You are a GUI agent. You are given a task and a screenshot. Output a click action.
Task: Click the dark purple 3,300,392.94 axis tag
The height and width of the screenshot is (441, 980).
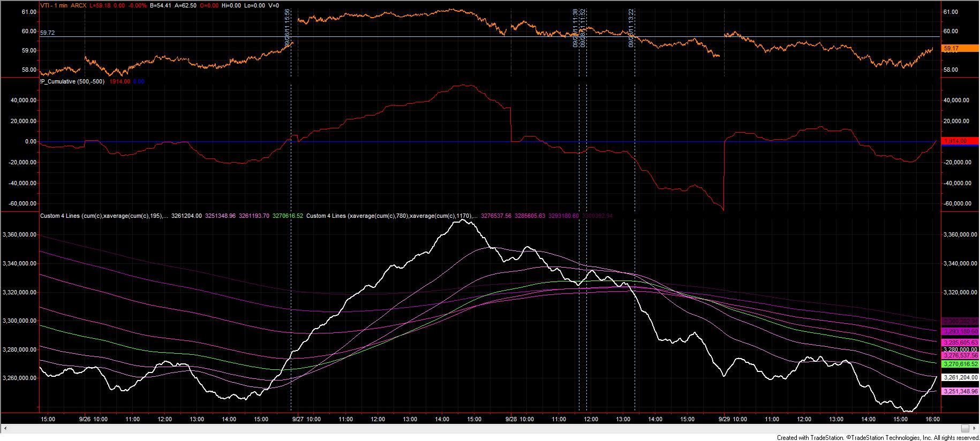pos(960,321)
